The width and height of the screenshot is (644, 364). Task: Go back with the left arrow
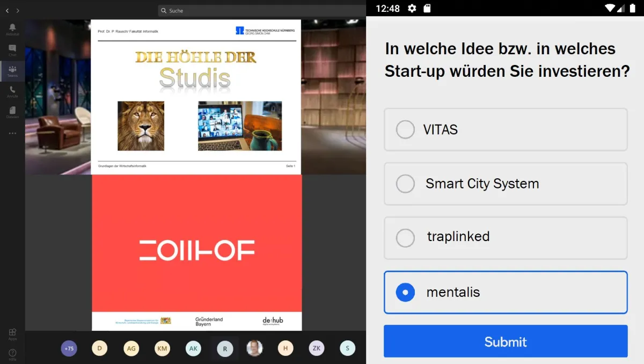tap(8, 11)
